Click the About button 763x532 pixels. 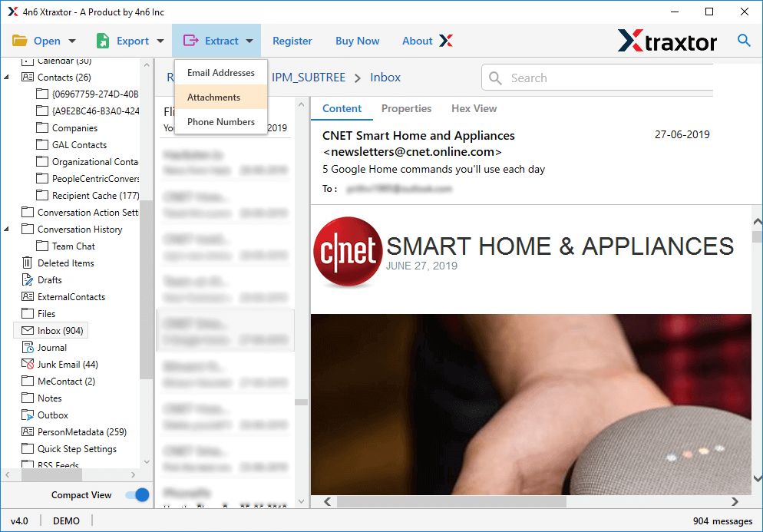click(417, 41)
